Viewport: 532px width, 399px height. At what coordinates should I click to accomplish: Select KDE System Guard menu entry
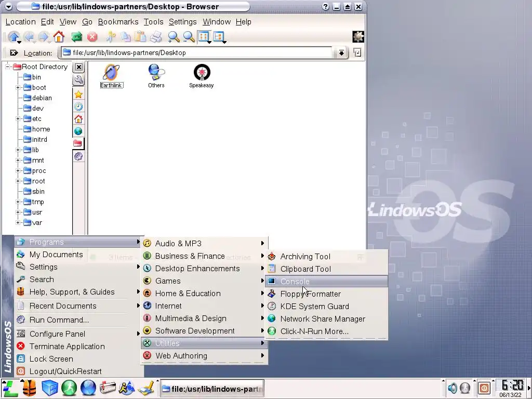[x=327, y=307]
